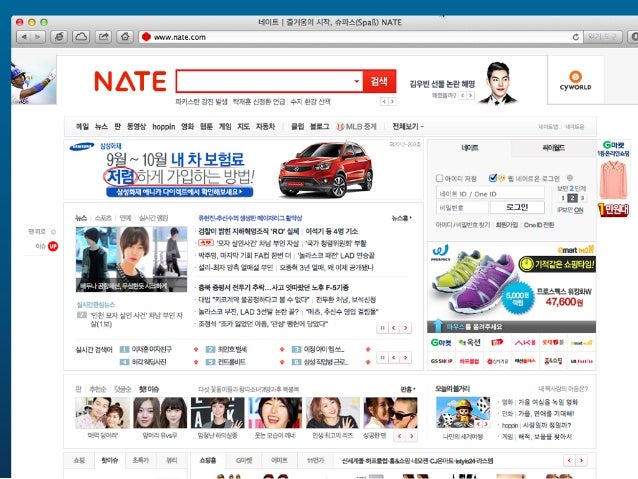Next arrow beside 김우빈 promo text
The image size is (638, 479).
(x=470, y=95)
